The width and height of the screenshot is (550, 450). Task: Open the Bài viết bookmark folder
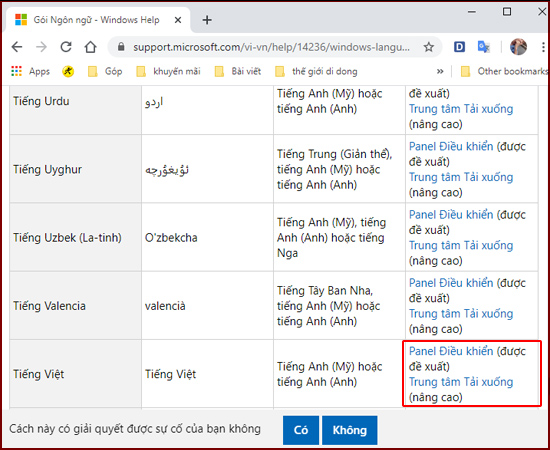click(x=238, y=72)
